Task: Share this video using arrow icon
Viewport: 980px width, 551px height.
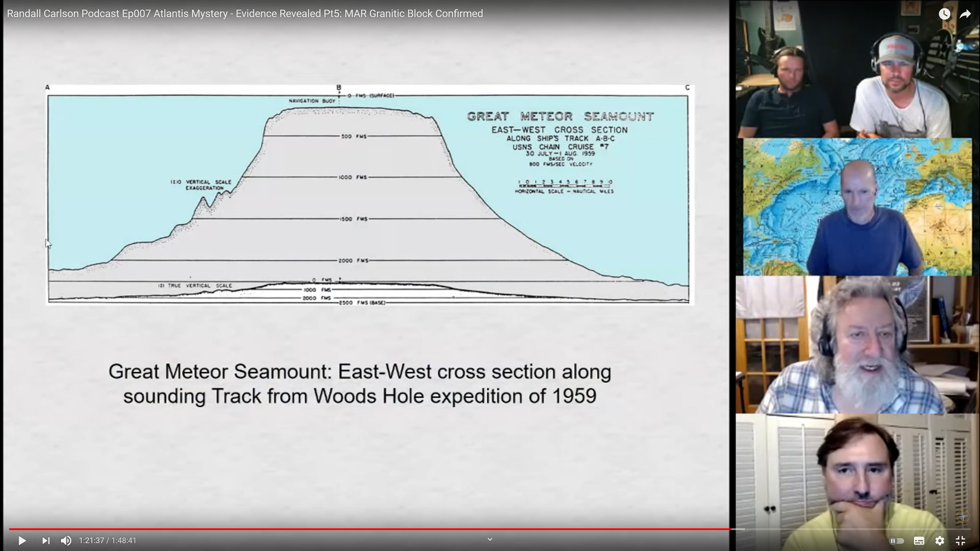Action: click(965, 14)
